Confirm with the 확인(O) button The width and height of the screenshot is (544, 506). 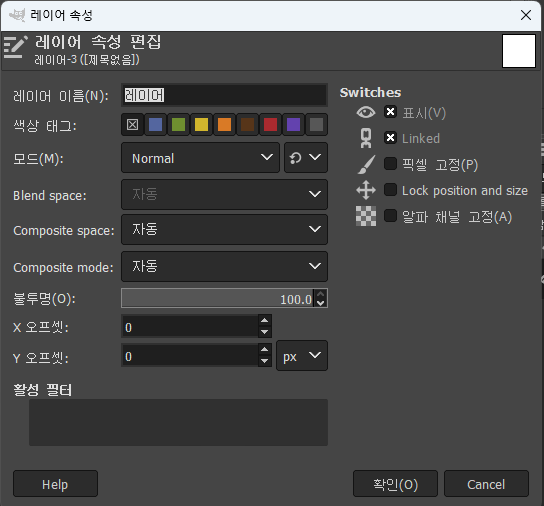395,484
